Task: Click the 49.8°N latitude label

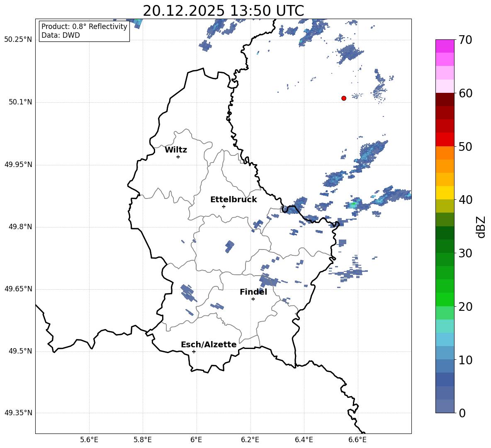Action: (x=20, y=227)
